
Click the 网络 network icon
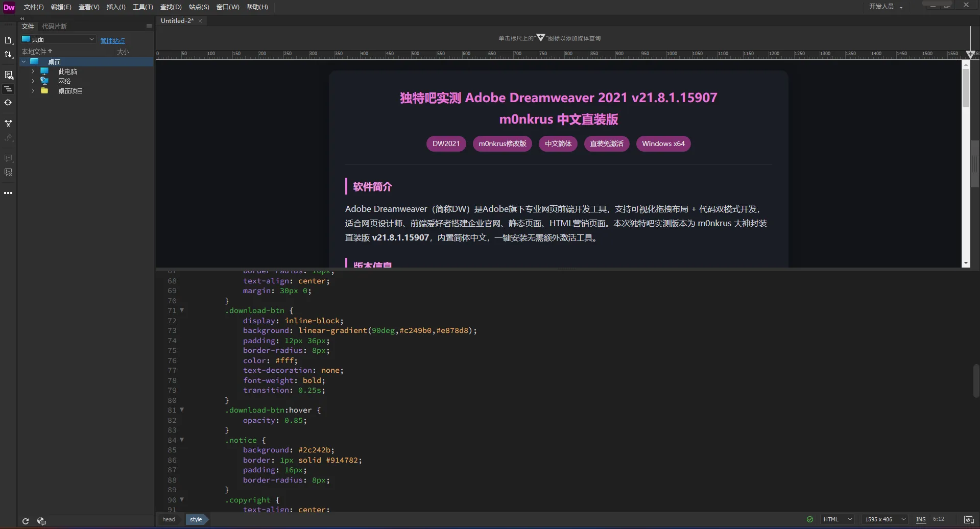click(x=44, y=81)
